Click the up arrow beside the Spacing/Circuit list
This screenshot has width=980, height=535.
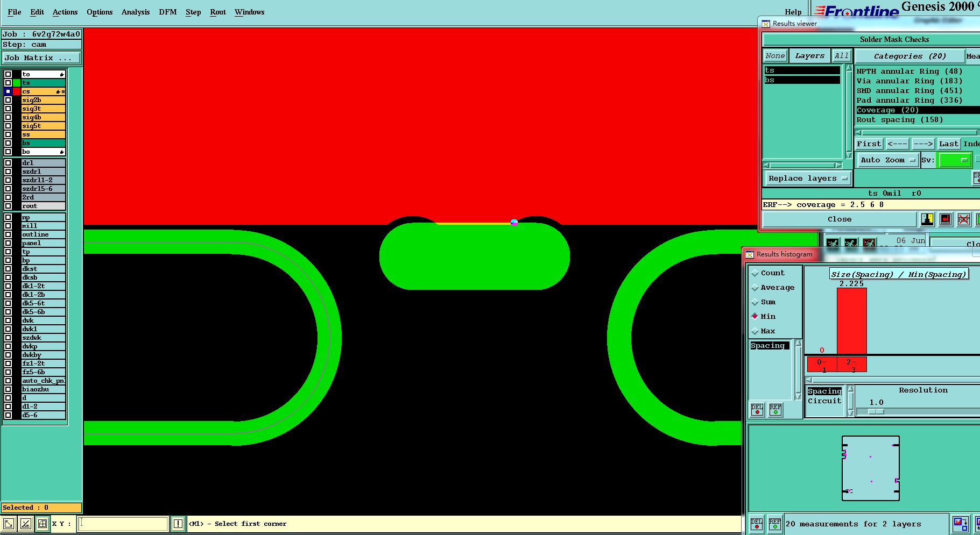pos(851,389)
